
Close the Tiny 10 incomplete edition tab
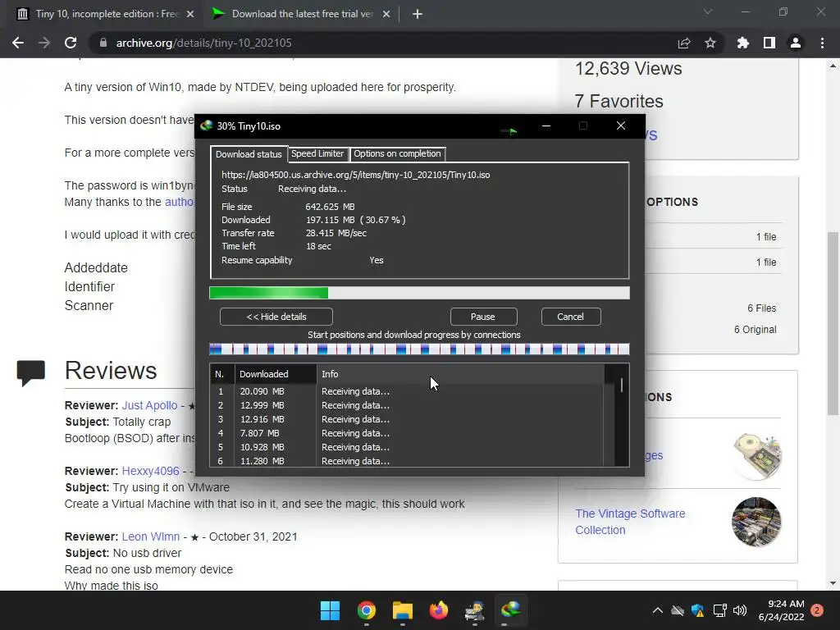(x=190, y=14)
